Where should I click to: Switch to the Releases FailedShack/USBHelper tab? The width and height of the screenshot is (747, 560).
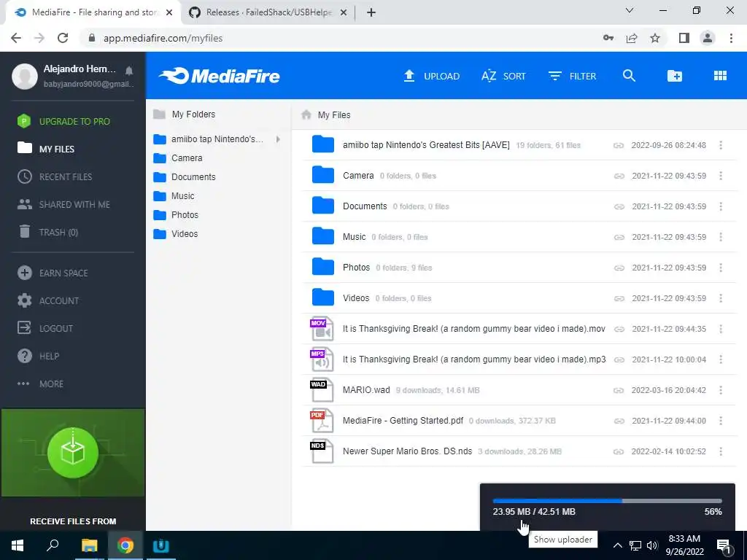pyautogui.click(x=268, y=12)
